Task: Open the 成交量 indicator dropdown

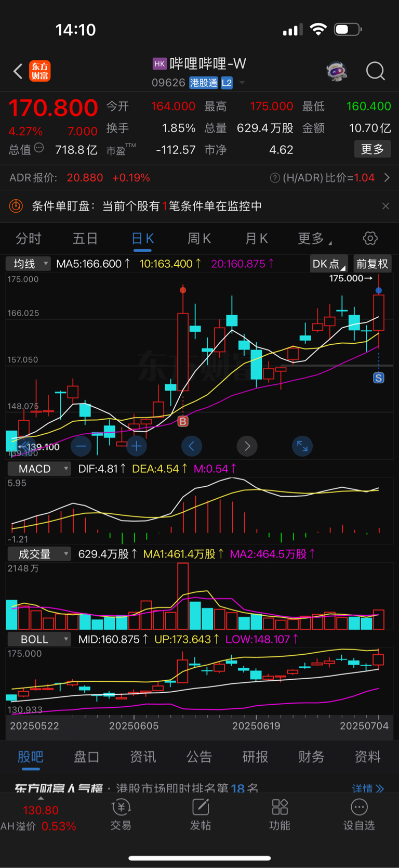Action: (39, 554)
